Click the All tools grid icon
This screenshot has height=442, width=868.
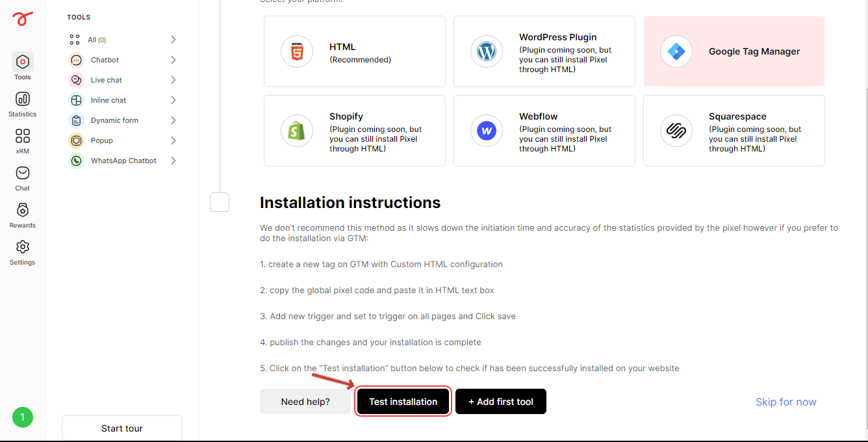coord(75,40)
